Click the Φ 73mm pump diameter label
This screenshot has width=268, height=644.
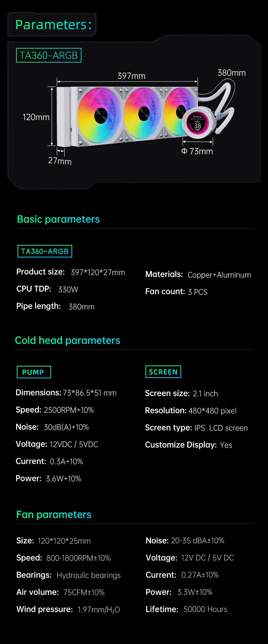point(197,151)
